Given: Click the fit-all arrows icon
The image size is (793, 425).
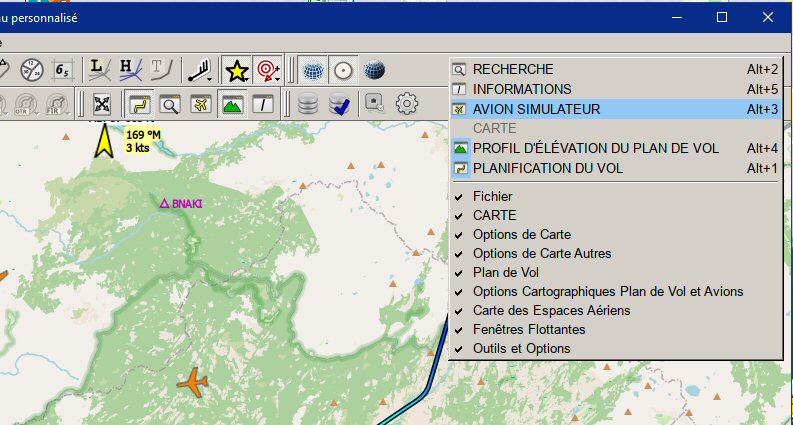Looking at the screenshot, I should point(102,104).
